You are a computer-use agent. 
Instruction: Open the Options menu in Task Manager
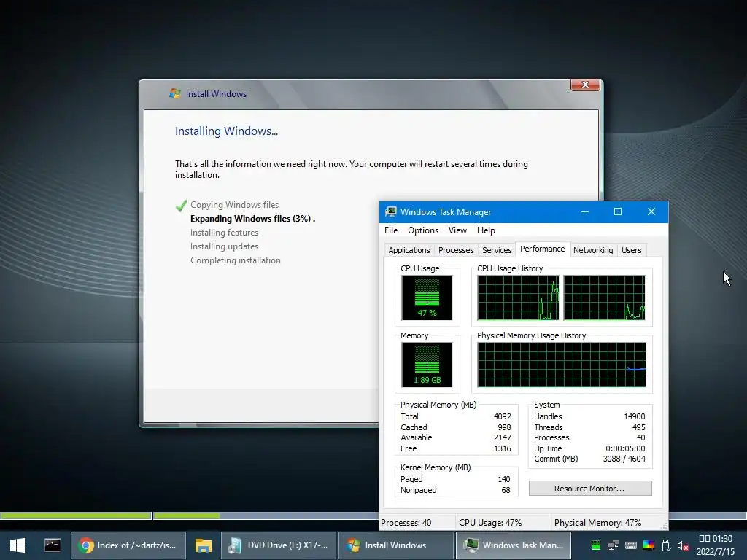tap(423, 230)
